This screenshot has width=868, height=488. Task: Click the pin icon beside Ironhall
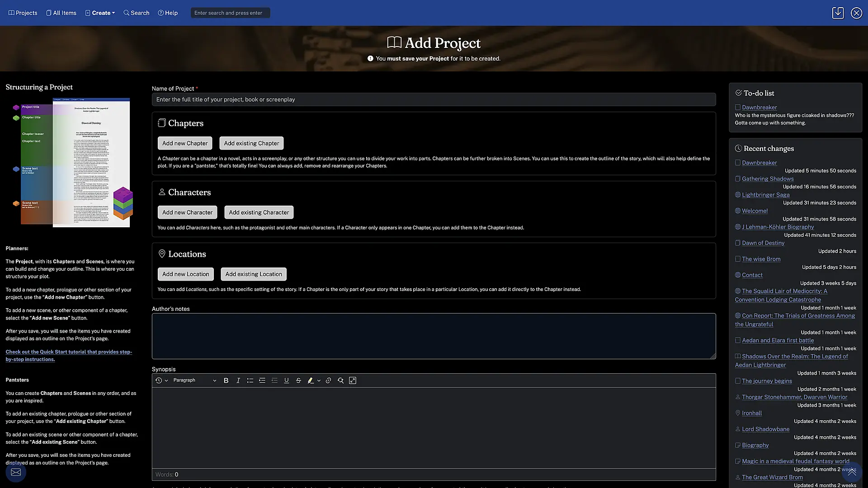738,413
